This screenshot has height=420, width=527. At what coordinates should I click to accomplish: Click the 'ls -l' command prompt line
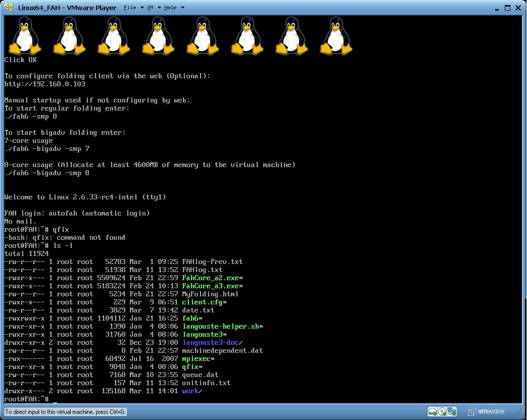click(x=38, y=245)
